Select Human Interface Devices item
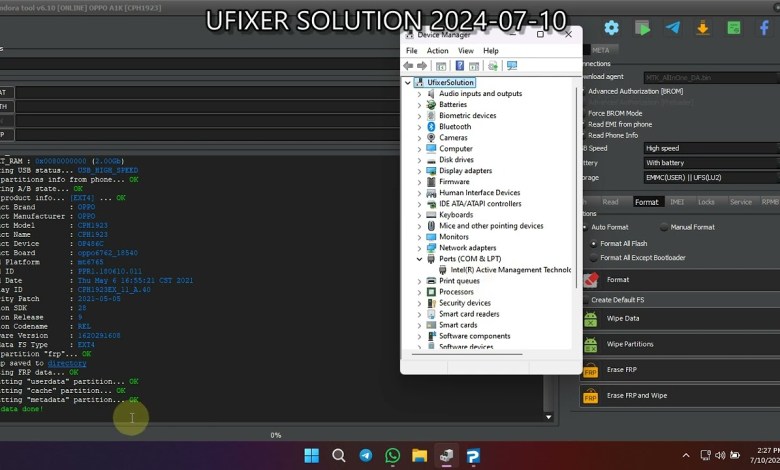 [480, 193]
